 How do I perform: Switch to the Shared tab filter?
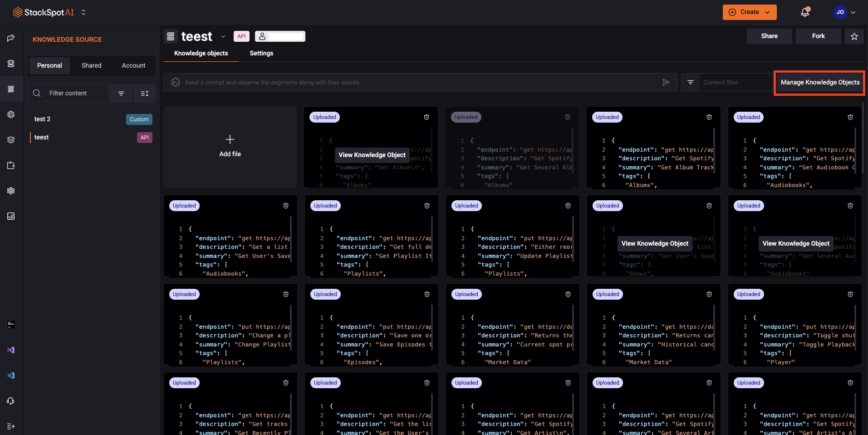coord(91,65)
